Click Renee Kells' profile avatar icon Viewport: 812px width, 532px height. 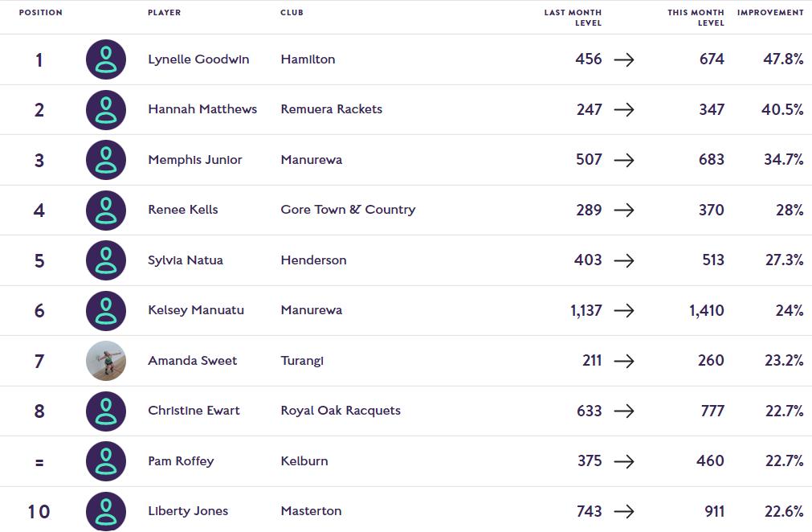[106, 211]
